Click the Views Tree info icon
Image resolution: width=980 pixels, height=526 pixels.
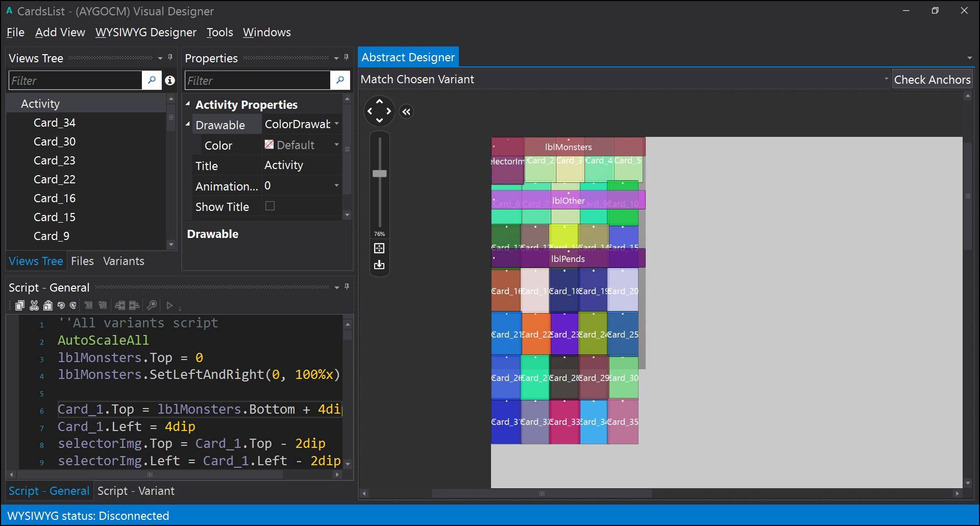170,81
